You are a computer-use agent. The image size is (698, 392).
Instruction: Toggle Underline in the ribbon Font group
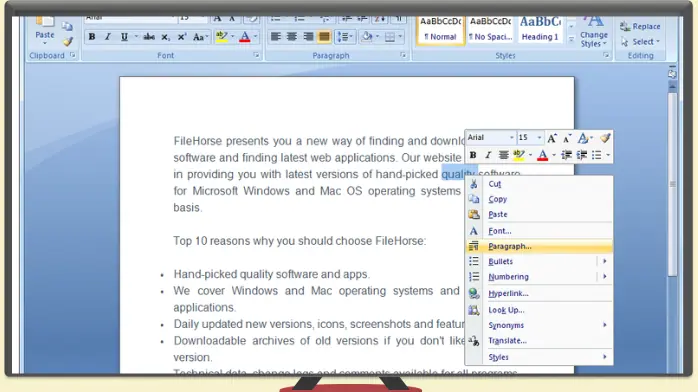pyautogui.click(x=124, y=37)
